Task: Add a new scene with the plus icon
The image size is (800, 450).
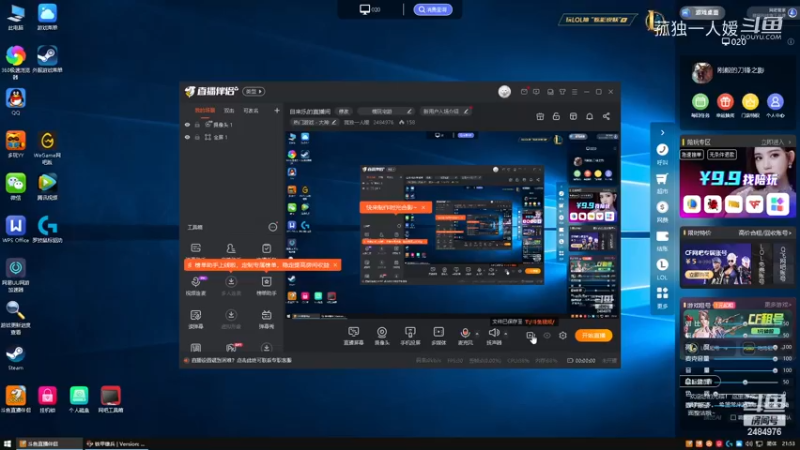Action: (277, 110)
